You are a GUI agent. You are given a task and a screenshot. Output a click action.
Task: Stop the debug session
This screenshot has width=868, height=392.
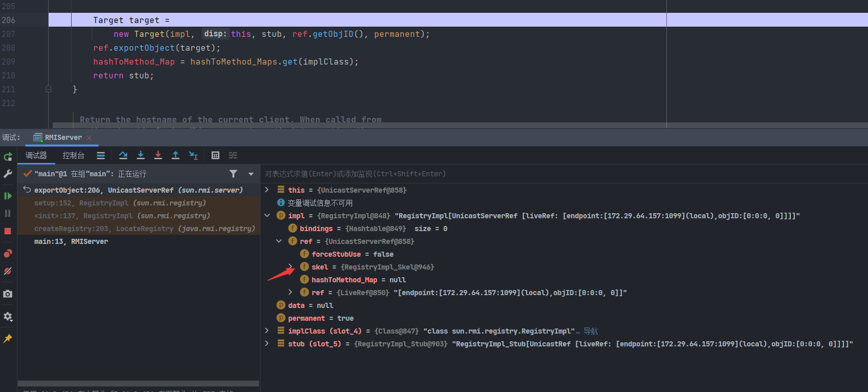[8, 231]
